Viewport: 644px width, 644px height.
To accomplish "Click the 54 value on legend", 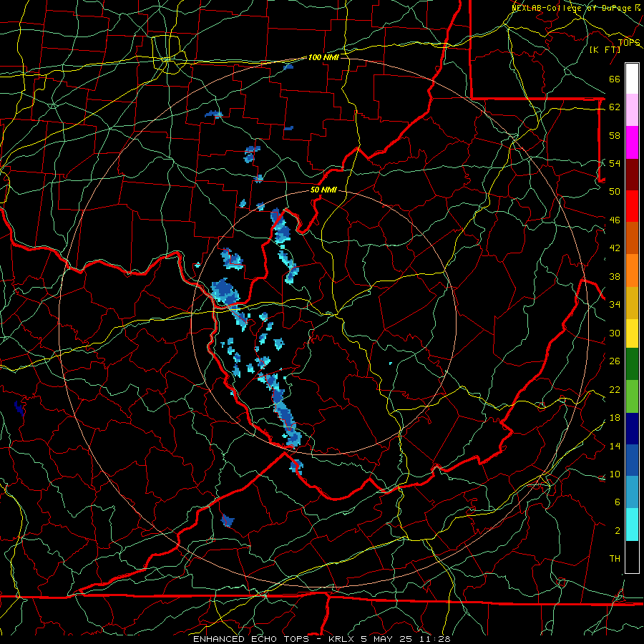I will pos(615,163).
